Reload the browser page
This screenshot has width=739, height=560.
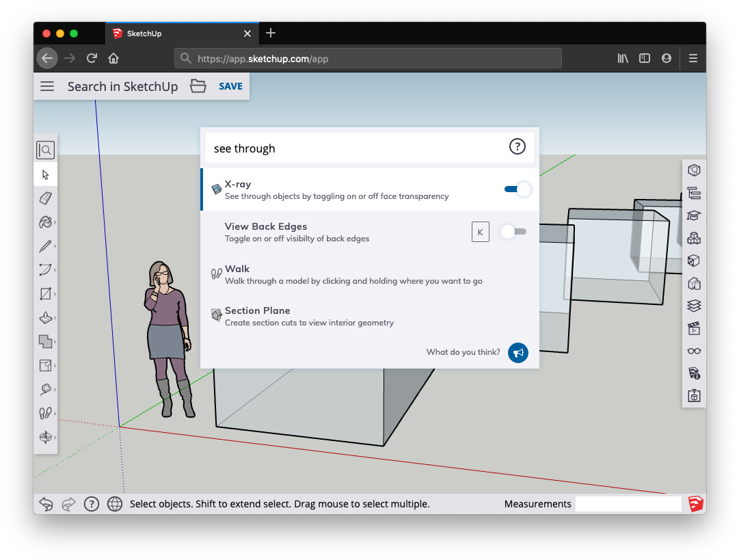[x=92, y=58]
